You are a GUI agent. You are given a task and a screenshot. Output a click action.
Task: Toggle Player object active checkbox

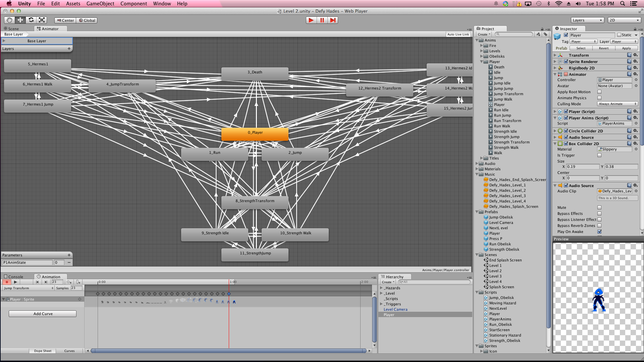566,35
